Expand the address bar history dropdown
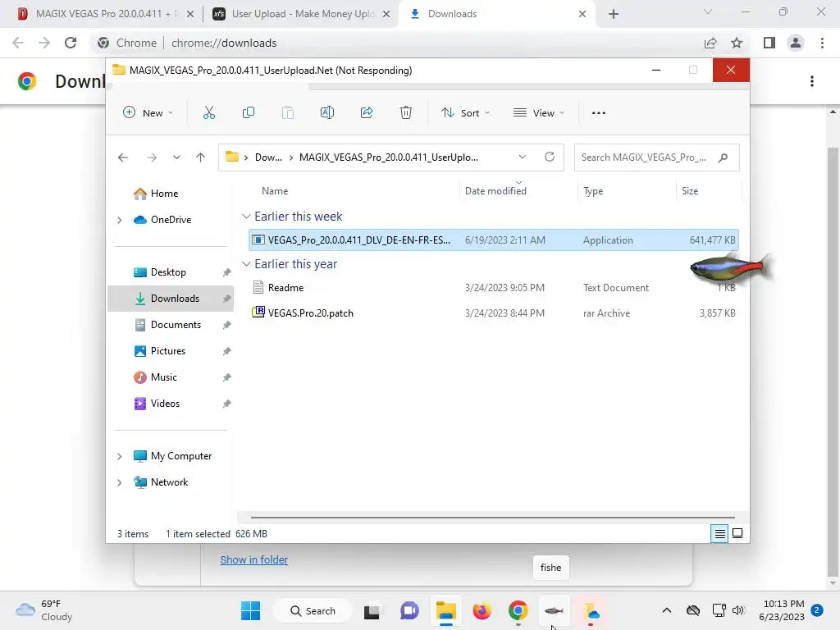The image size is (840, 630). (523, 157)
